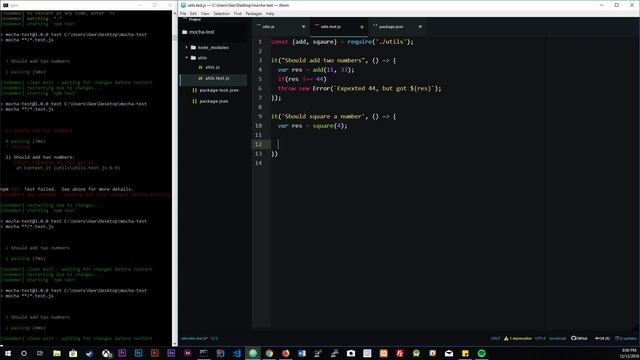Open the command prompt taskbar icon

coord(204,353)
